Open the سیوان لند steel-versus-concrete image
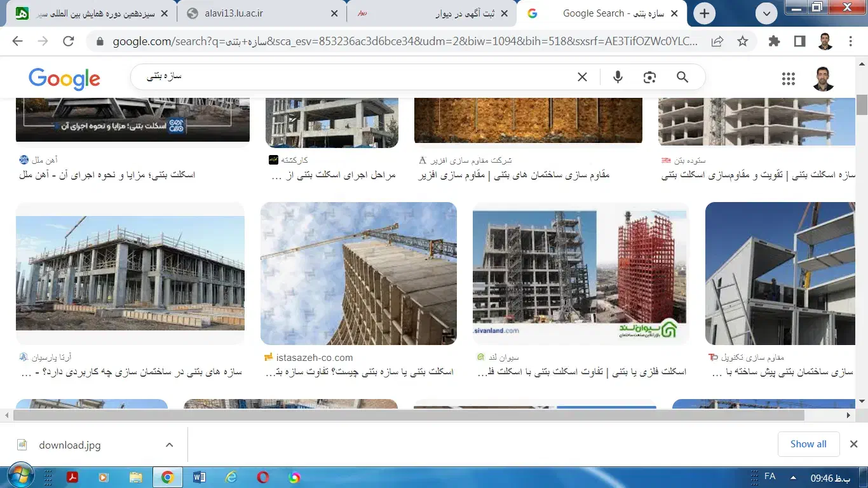This screenshot has height=488, width=868. coord(581,273)
